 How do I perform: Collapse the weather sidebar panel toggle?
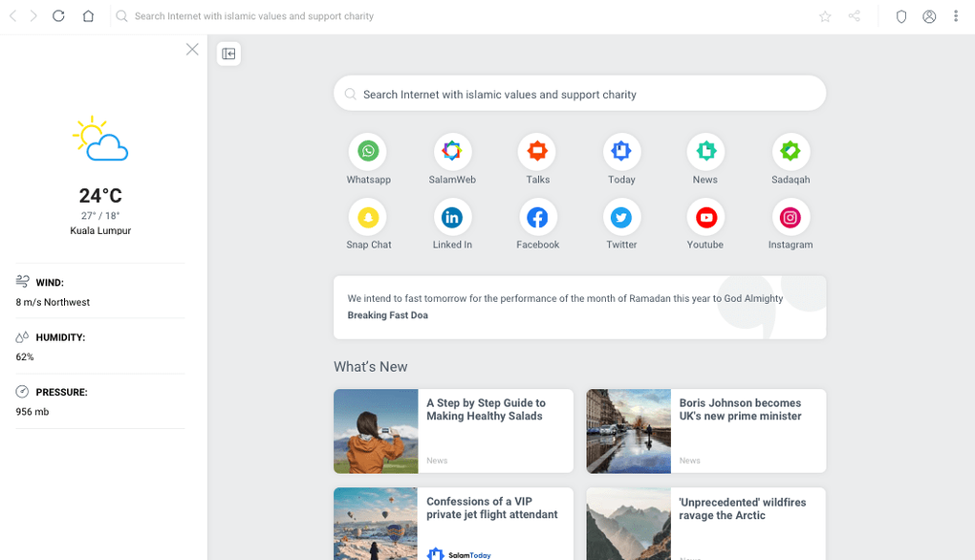228,54
